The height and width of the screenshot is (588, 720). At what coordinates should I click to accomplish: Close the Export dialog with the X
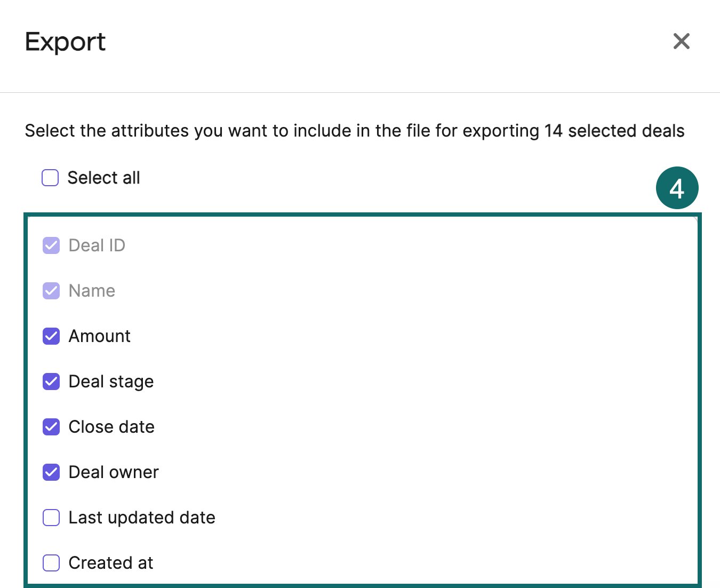coord(681,41)
